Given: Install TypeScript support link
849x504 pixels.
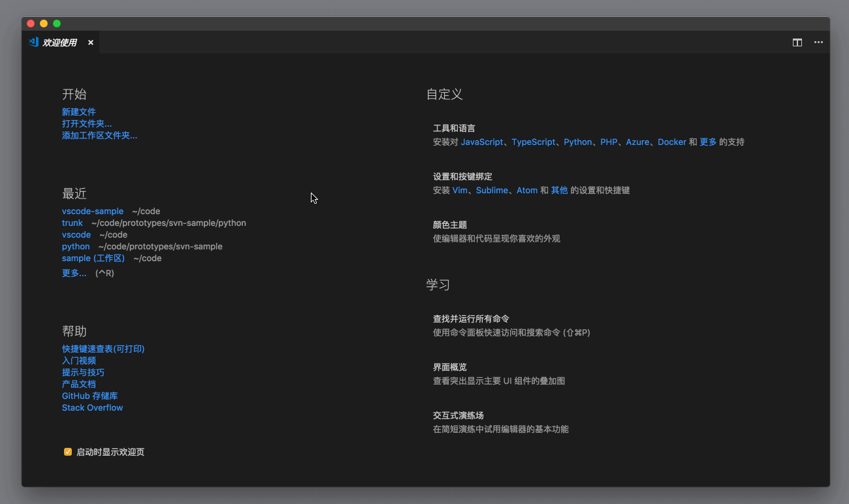Looking at the screenshot, I should (x=534, y=142).
